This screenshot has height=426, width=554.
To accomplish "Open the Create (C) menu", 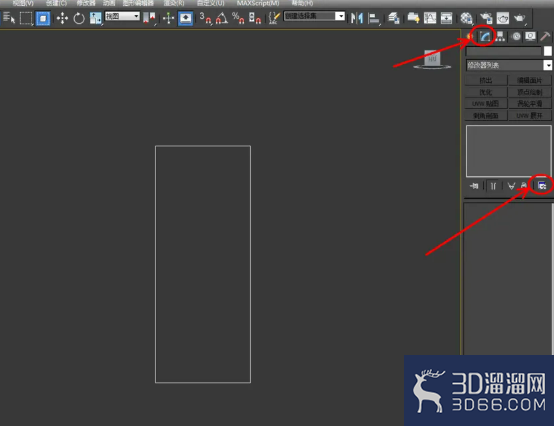I will [x=57, y=3].
